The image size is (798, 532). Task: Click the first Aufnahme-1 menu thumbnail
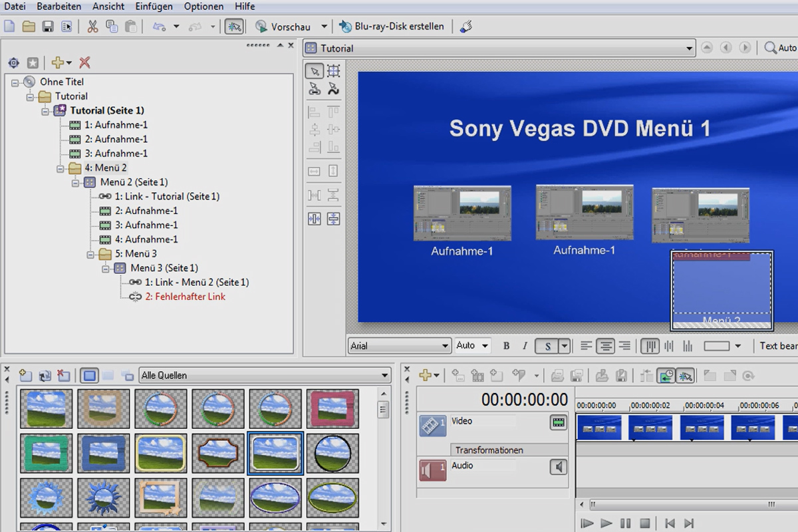coord(462,213)
